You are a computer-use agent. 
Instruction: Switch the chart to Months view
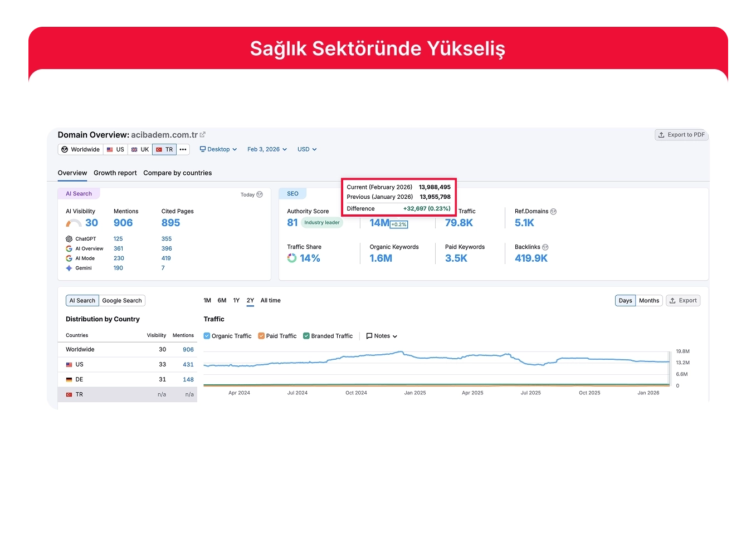(648, 301)
